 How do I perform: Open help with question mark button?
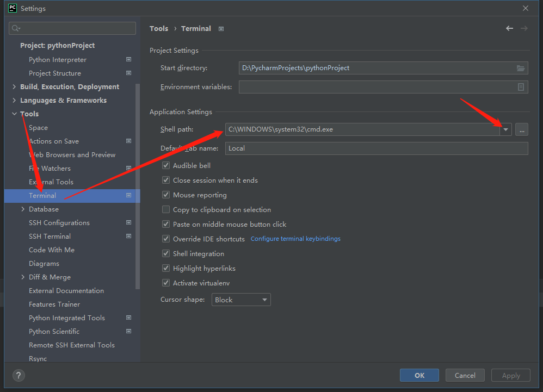[18, 375]
